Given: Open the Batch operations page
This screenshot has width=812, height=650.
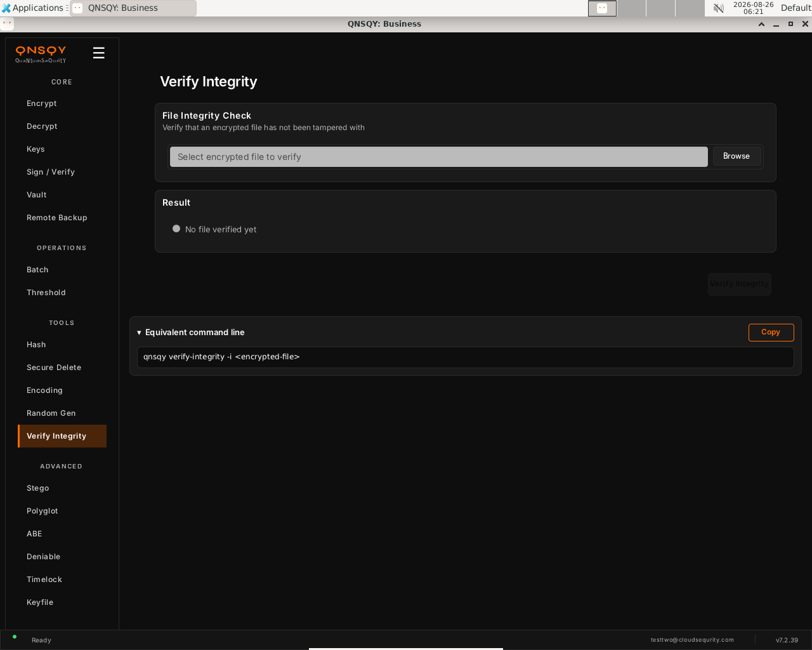Looking at the screenshot, I should (x=62, y=270).
